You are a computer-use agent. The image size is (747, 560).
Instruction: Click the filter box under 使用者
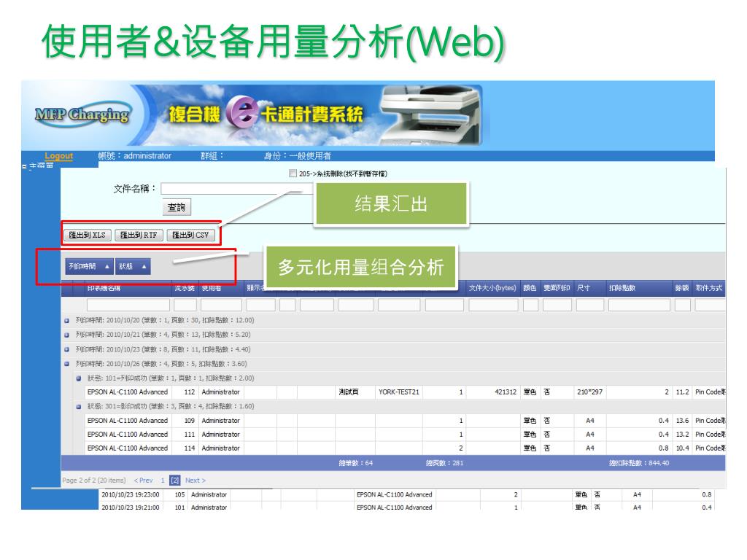pos(221,305)
